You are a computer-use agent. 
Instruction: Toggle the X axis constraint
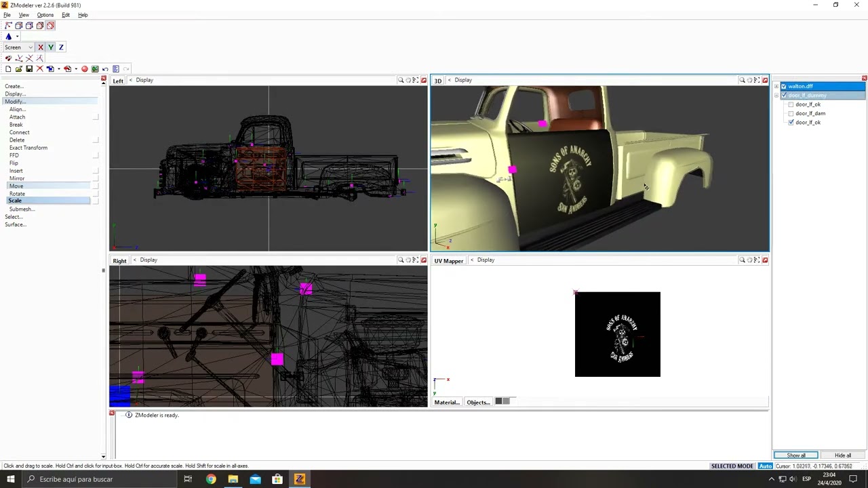[41, 47]
